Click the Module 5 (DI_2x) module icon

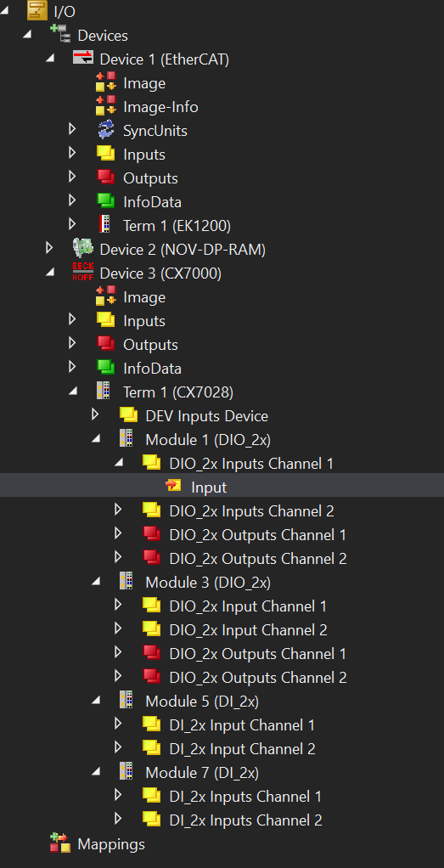point(126,701)
